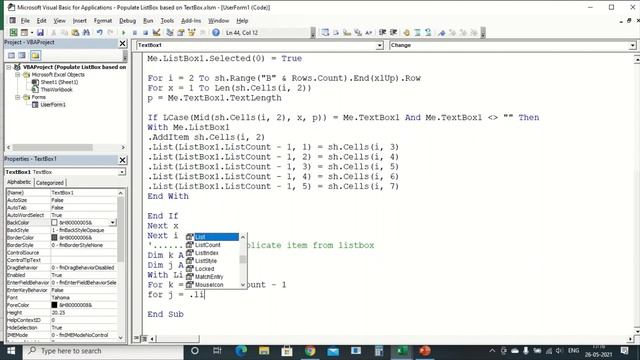Click the BorderColor gray color swatch
Screen dimensions: 640x360
54,237
